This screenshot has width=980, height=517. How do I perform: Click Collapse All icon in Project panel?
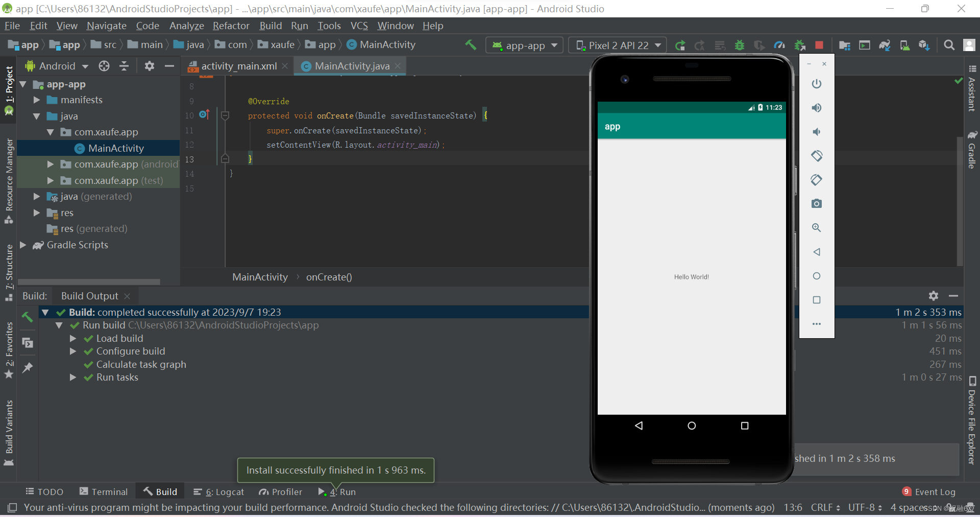[x=124, y=66]
